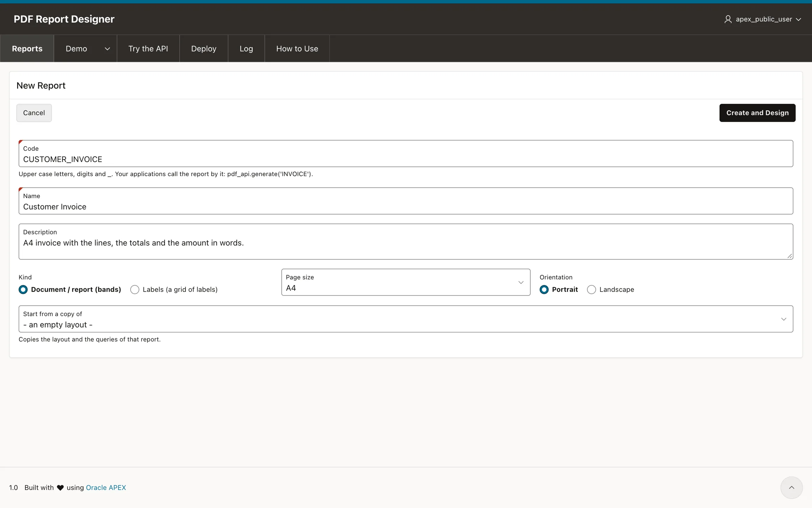
Task: Open the Deploy tab
Action: 204,48
